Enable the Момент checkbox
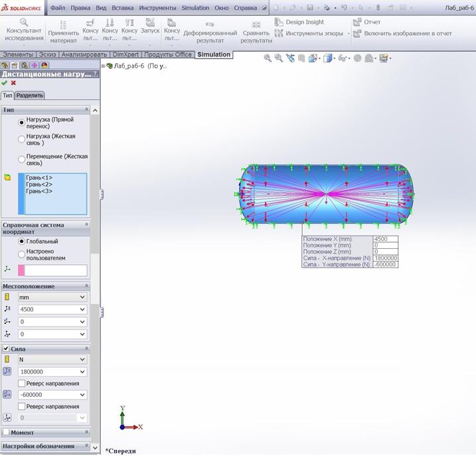The height and width of the screenshot is (456, 476). click(x=6, y=432)
